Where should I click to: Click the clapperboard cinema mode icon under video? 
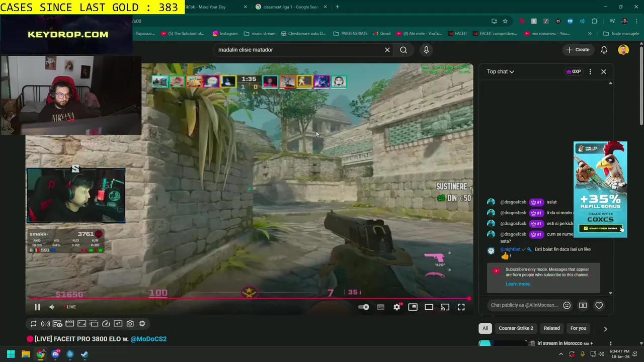coord(69,324)
